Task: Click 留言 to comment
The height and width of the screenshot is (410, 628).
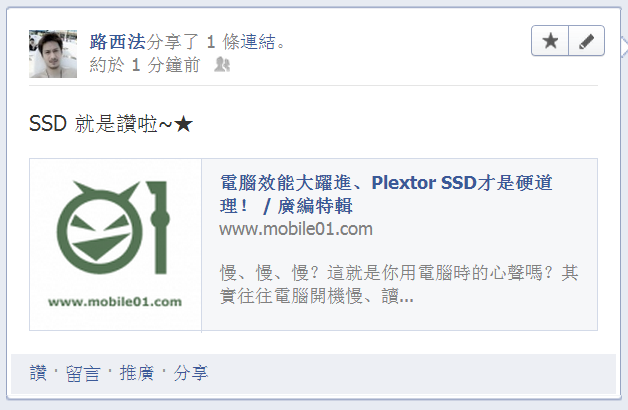Action: [83, 373]
